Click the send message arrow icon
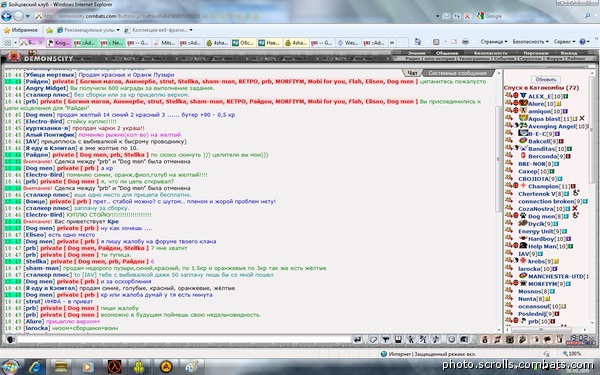This screenshot has width=600, height=375. pyautogui.click(x=357, y=339)
